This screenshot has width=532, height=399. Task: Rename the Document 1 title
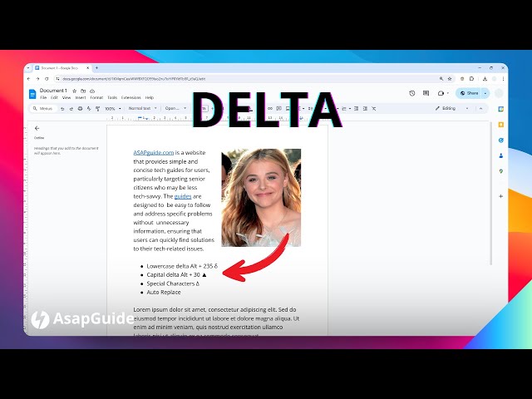[53, 91]
